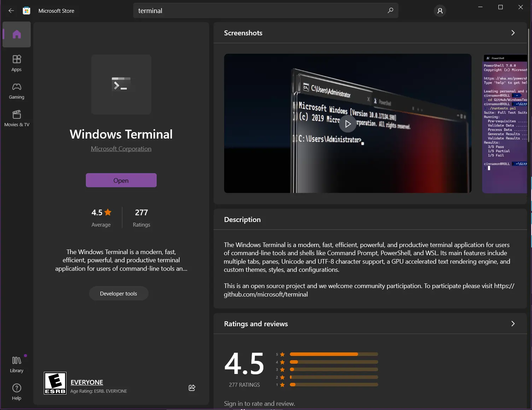Click the ESRB Everyone rating badge
This screenshot has height=410, width=532.
[x=55, y=383]
